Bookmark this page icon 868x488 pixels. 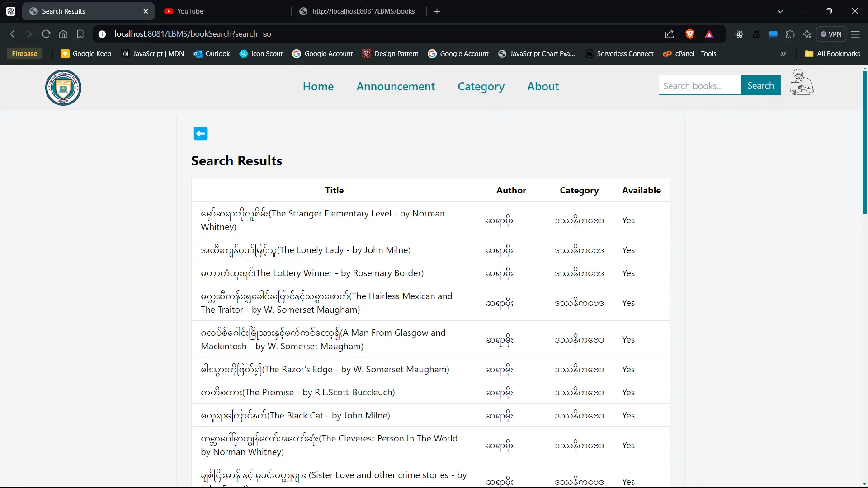[80, 34]
